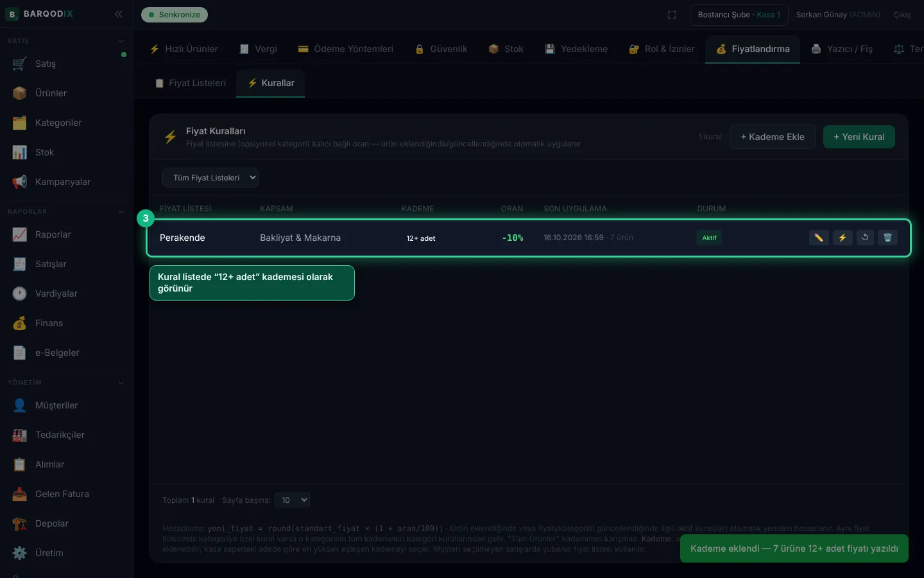Image resolution: width=924 pixels, height=578 pixels.
Task: Click the circular arrow icon on Perakende row
Action: pos(865,238)
